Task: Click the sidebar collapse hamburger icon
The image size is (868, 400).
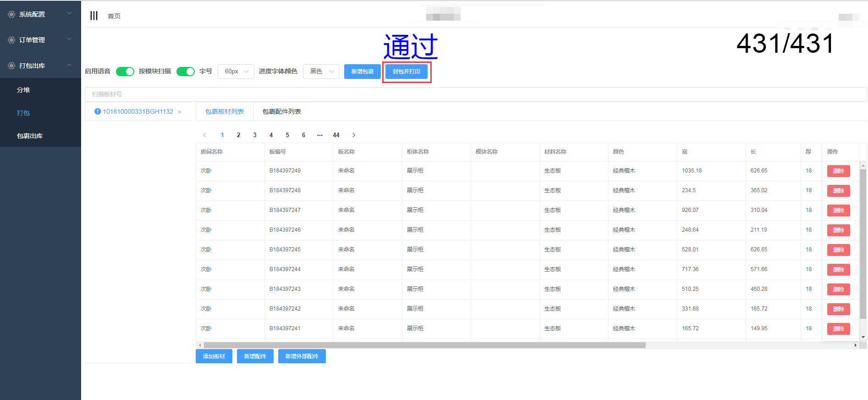Action: pyautogui.click(x=94, y=16)
